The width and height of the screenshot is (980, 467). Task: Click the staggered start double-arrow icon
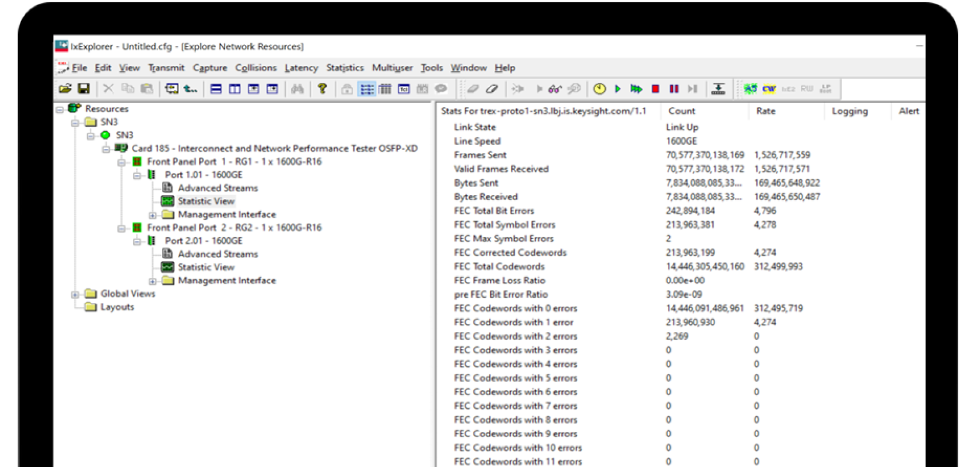[x=636, y=89]
